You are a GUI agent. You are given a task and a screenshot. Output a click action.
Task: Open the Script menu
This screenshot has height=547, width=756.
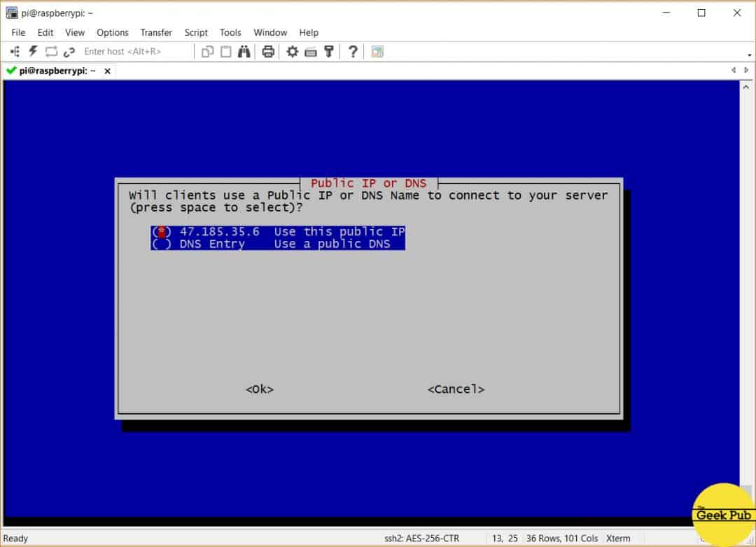coord(196,32)
